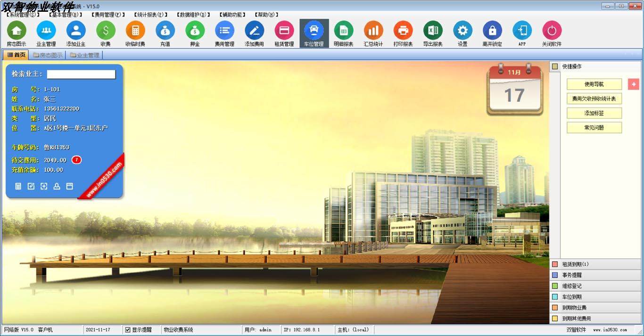
Task: Expand the 快捷操作 panel header
Action: point(596,66)
